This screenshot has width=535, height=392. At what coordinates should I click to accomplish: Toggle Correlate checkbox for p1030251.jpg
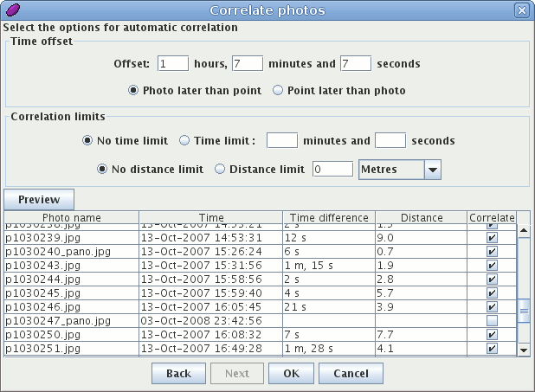(492, 349)
